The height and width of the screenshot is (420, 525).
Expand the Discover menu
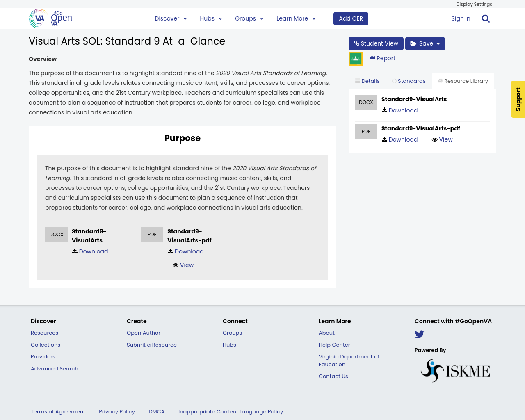click(x=171, y=18)
